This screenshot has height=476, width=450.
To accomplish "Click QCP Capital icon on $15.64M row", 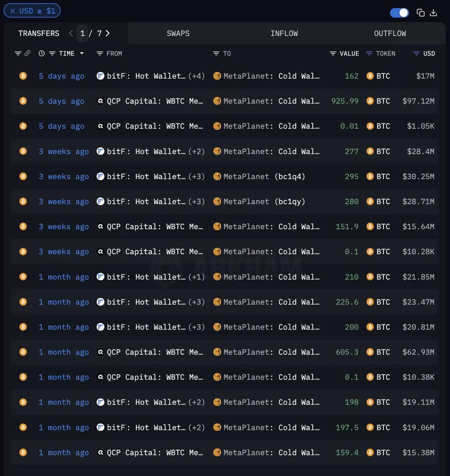I will (x=100, y=226).
